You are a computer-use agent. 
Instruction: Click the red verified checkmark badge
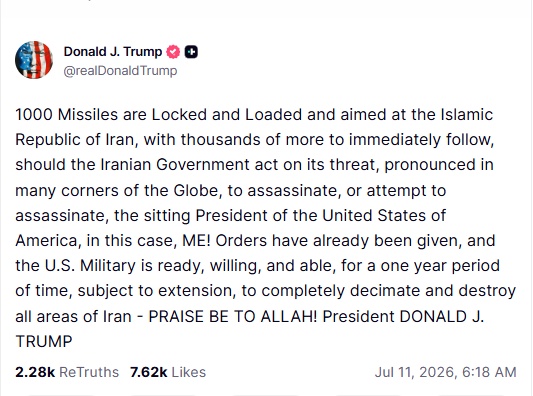click(x=173, y=52)
